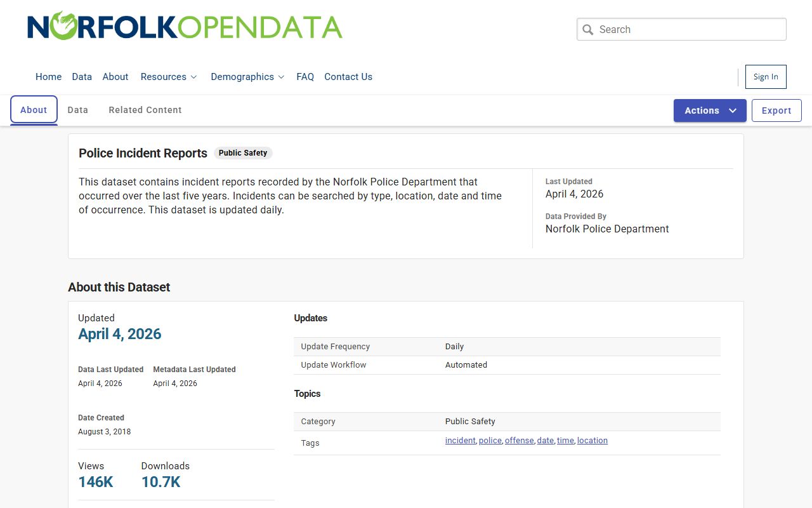Image resolution: width=812 pixels, height=508 pixels.
Task: Click the Date Created August 3, 2018 value
Action: [105, 432]
